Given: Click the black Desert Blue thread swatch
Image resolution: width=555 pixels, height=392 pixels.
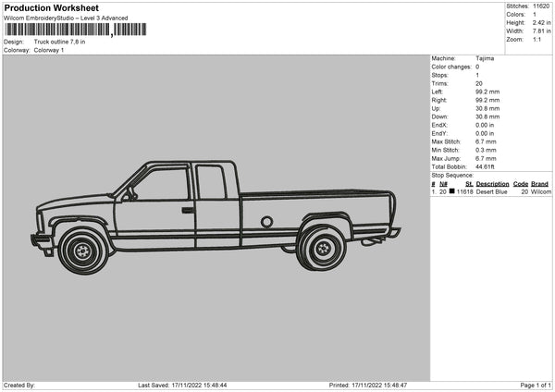Looking at the screenshot, I should click(452, 191).
